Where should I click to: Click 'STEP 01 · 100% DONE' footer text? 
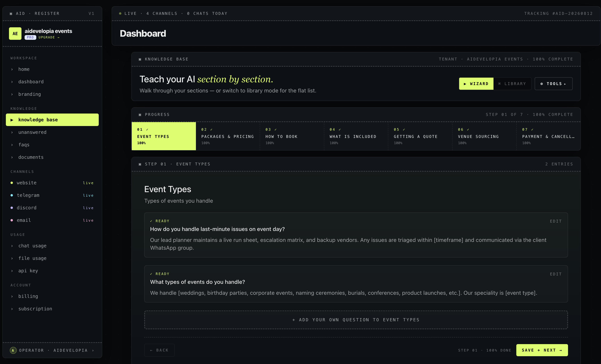(485, 350)
